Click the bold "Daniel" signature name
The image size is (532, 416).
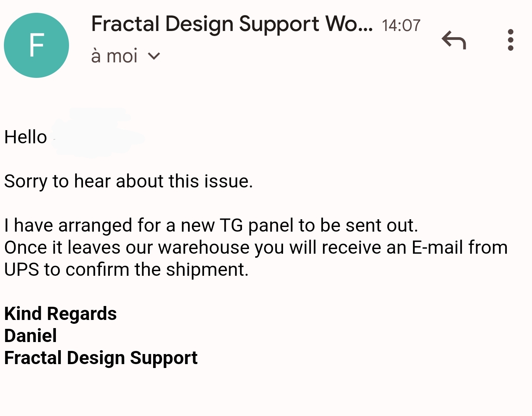(x=31, y=336)
